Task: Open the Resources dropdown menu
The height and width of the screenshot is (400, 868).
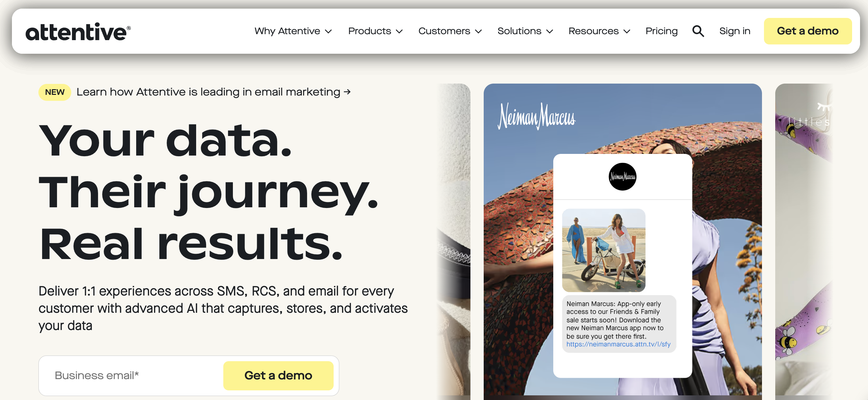Action: point(599,31)
